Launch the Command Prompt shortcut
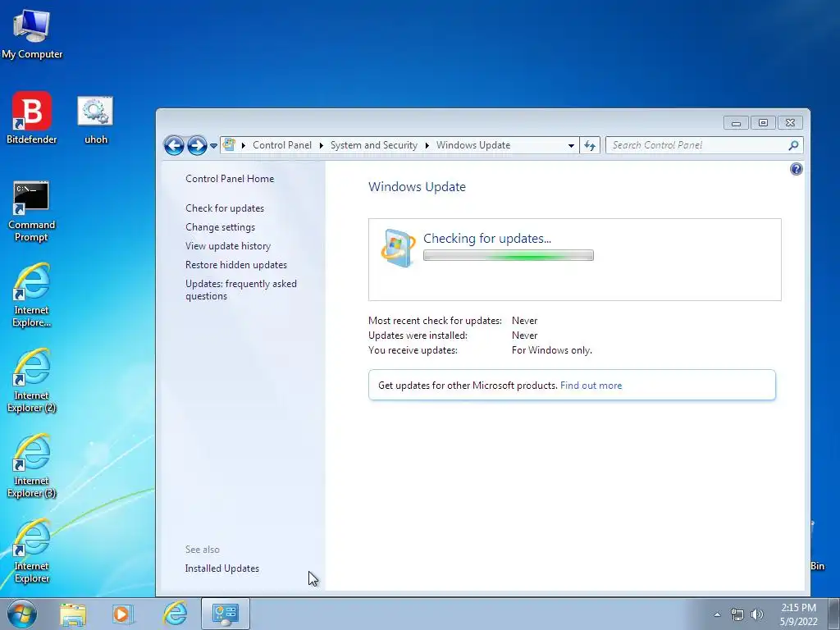Screen dimensions: 840x630 point(32,211)
